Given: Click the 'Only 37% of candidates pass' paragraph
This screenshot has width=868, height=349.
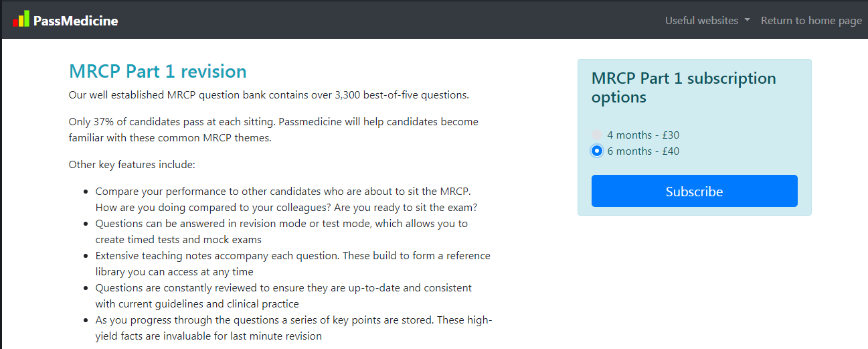Looking at the screenshot, I should click(274, 130).
